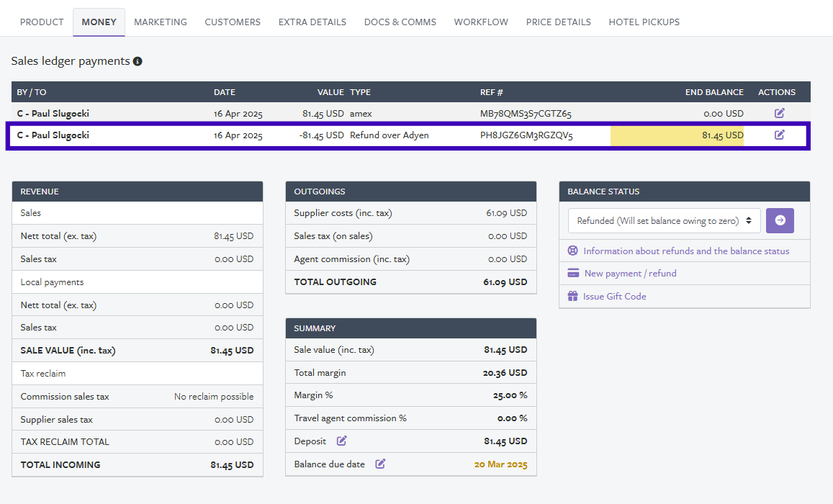Click the TOTAL OUTGOING 61.09 USD value
This screenshot has height=504, width=833.
point(505,282)
